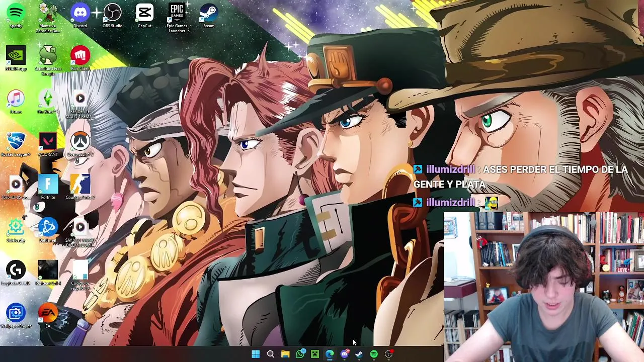Switch to OBS Studio in taskbar
Image resolution: width=644 pixels, height=362 pixels.
click(389, 354)
